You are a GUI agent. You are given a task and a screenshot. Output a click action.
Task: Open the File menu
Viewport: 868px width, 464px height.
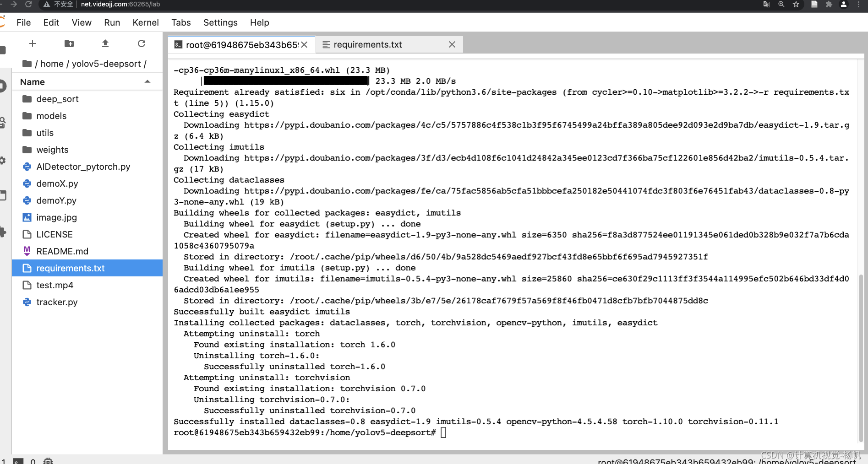pos(24,22)
